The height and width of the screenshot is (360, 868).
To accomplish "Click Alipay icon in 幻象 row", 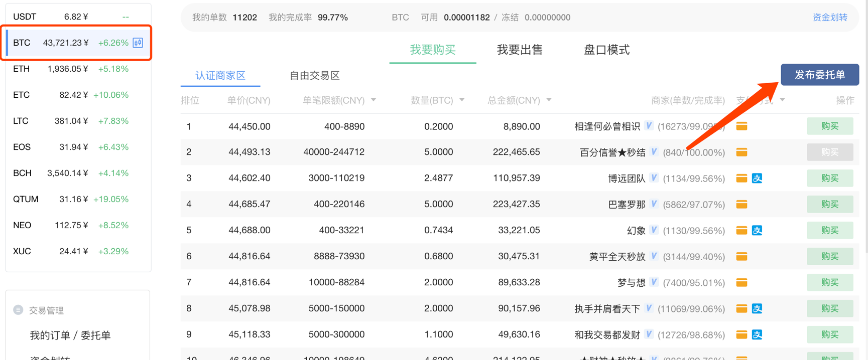I will [757, 230].
